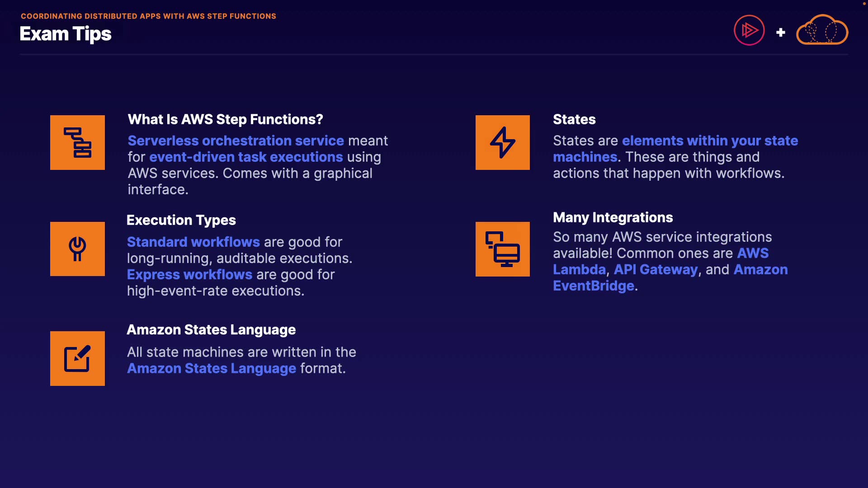Click the 'Many Integrations' heading
This screenshot has width=868, height=488.
pos(613,217)
